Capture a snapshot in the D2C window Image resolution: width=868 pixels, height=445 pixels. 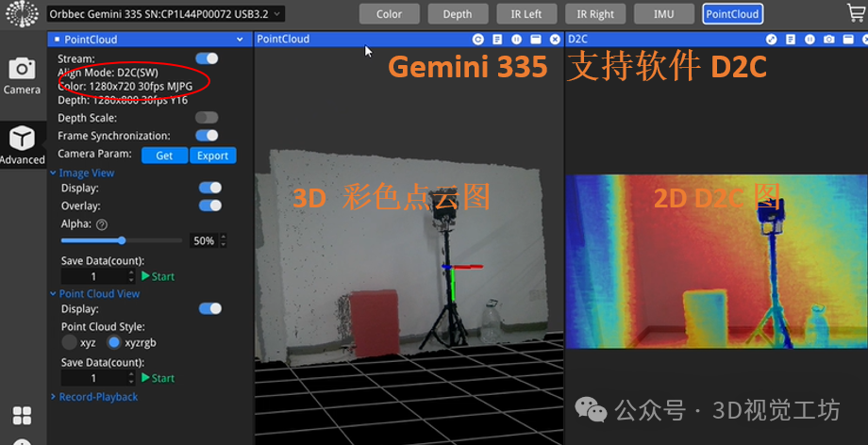click(828, 40)
